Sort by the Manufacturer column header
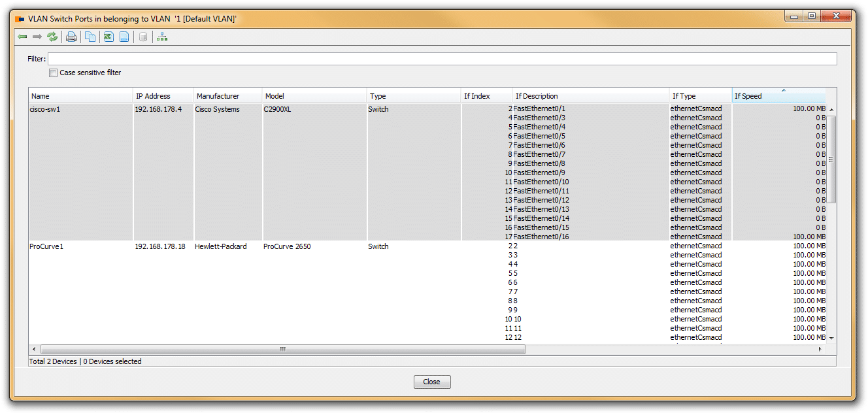The height and width of the screenshot is (413, 868). (x=227, y=96)
